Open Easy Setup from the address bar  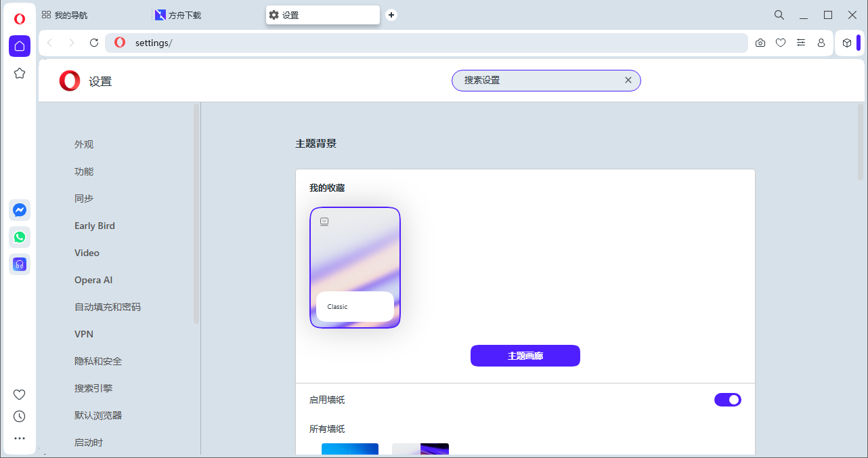801,43
